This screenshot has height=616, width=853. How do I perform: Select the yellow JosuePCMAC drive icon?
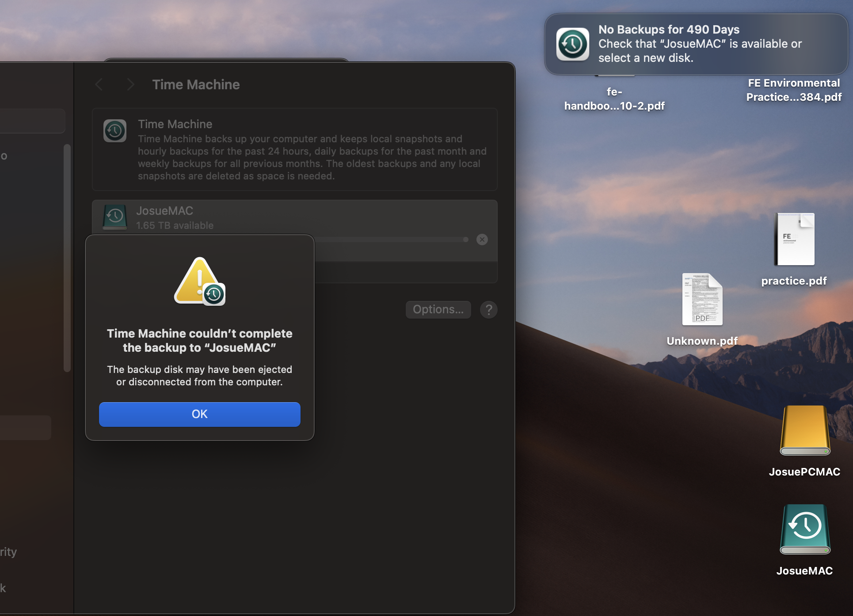coord(804,431)
